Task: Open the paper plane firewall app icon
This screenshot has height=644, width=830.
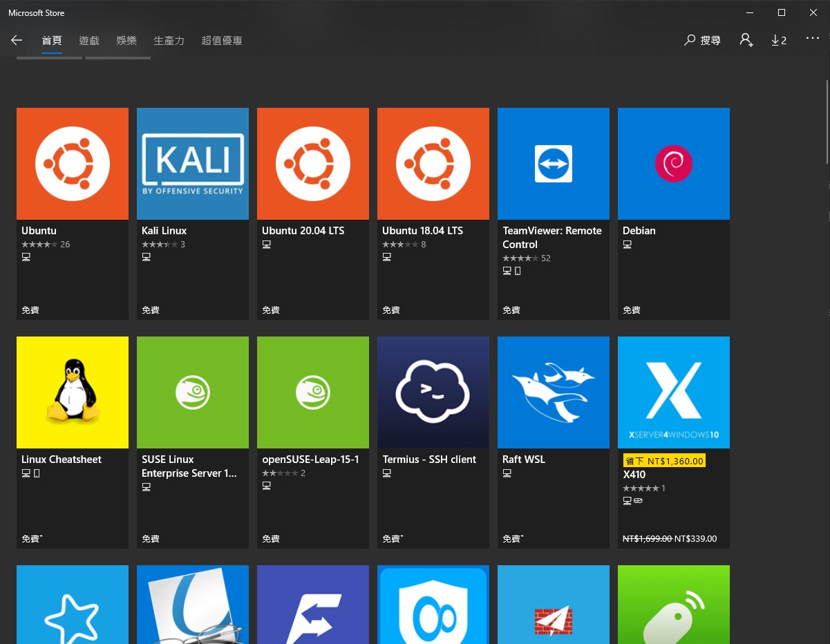Action: (554, 605)
